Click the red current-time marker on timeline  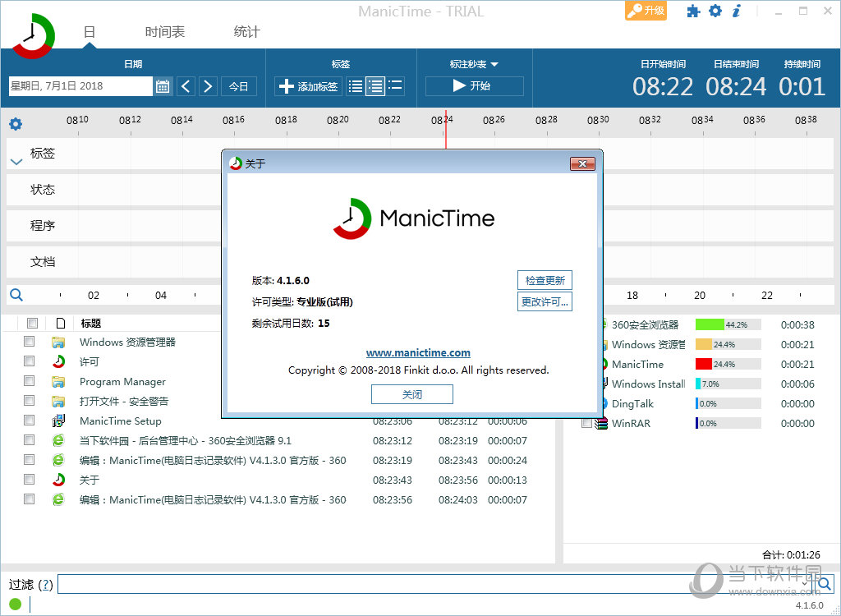[446, 129]
